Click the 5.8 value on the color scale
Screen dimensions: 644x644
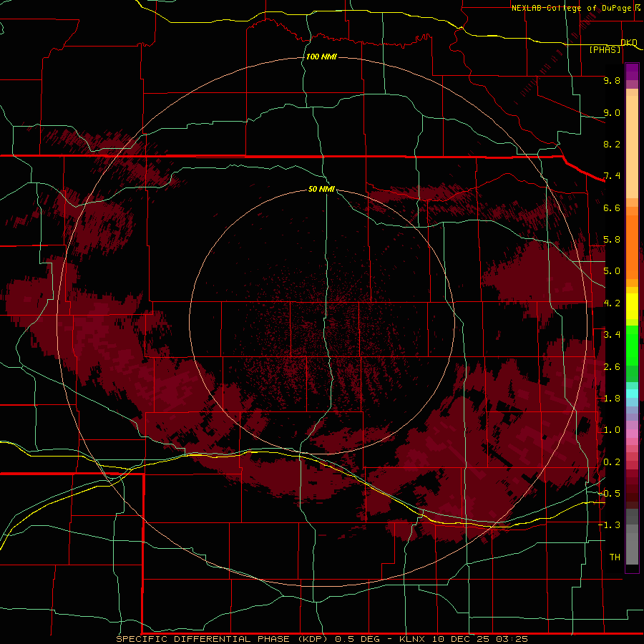click(612, 240)
